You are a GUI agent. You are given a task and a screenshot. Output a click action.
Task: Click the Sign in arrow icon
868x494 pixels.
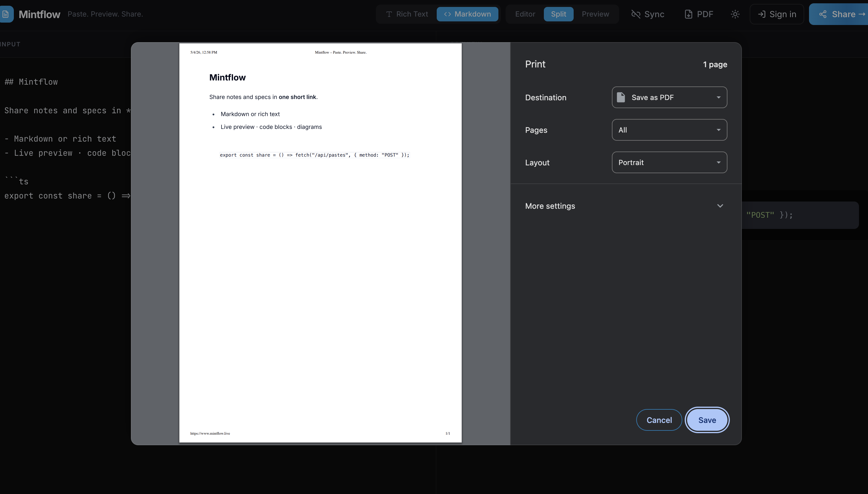(761, 14)
